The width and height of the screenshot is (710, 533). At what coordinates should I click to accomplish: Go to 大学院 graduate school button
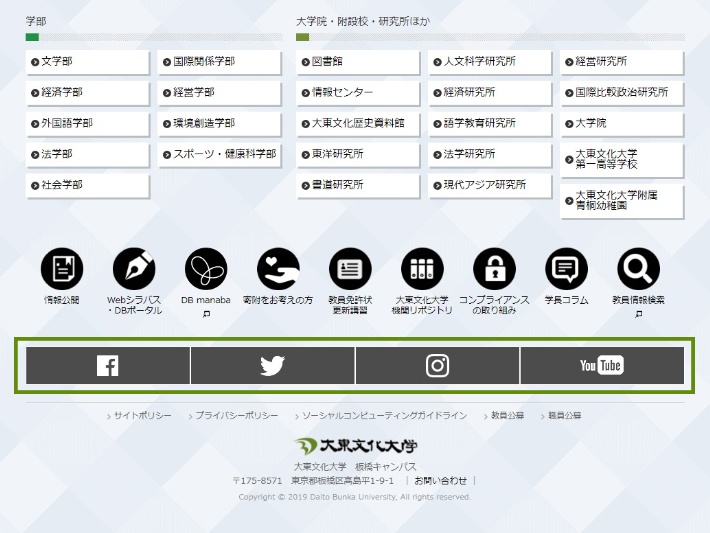pyautogui.click(x=622, y=123)
